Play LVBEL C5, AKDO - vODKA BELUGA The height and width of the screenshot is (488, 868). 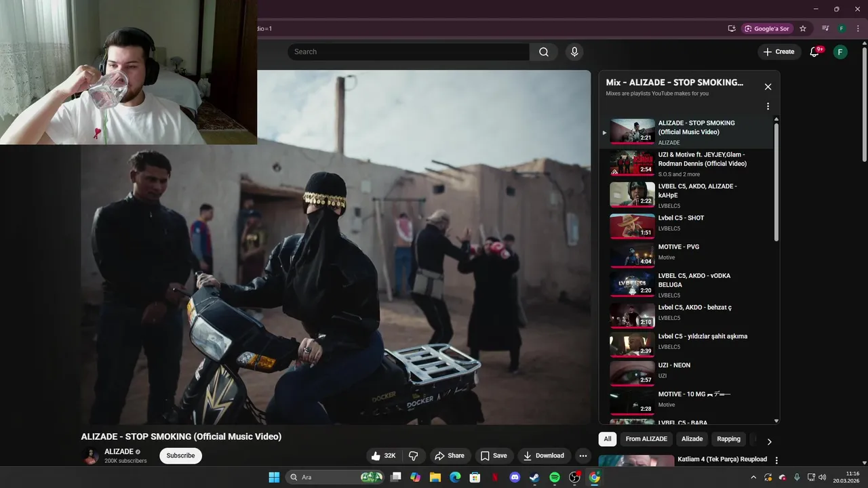click(x=686, y=285)
